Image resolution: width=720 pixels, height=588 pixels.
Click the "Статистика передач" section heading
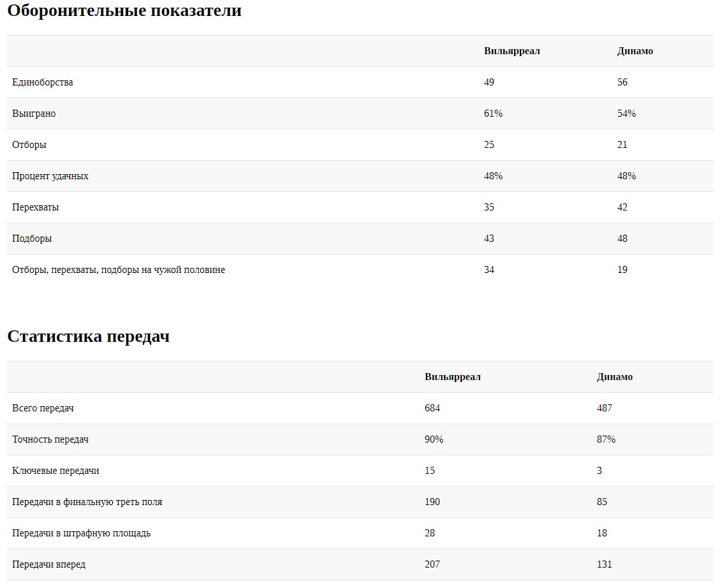coord(89,337)
